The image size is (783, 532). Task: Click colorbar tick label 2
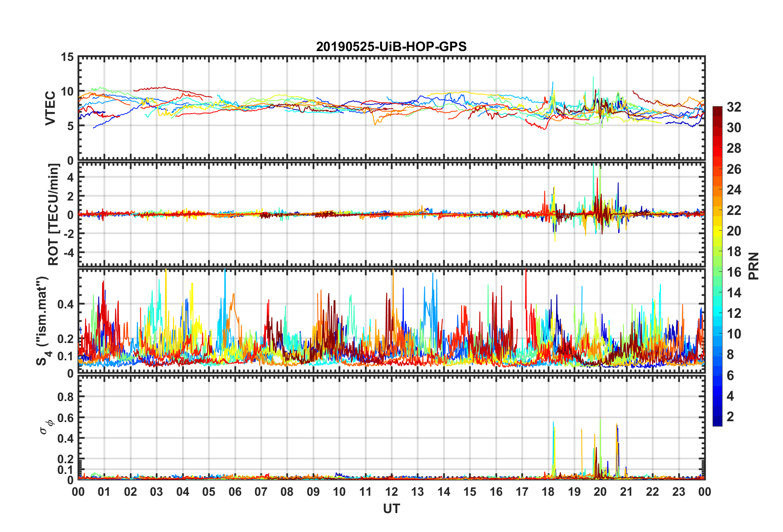click(x=730, y=417)
